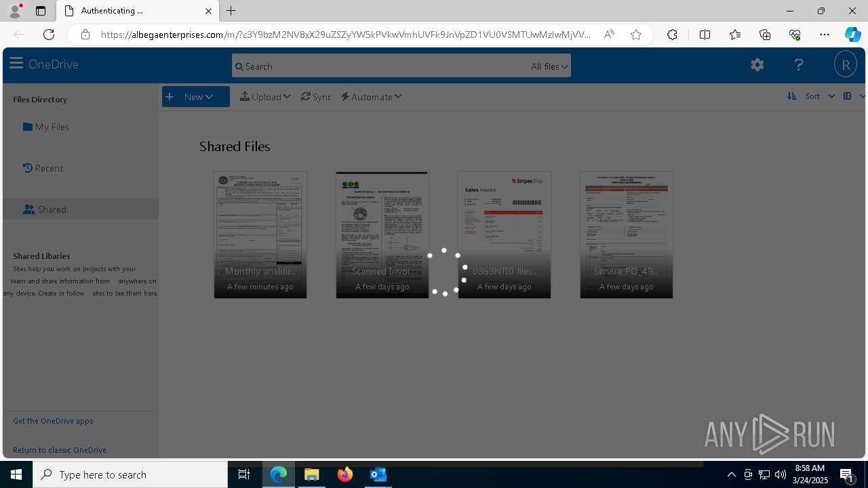Image resolution: width=868 pixels, height=488 pixels.
Task: Close the Authenticating tab
Action: click(208, 11)
